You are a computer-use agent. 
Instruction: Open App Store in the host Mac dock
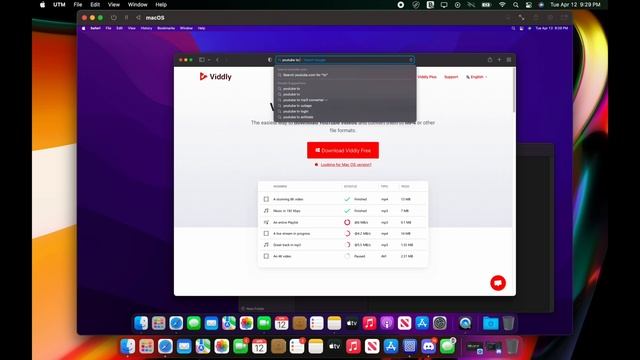coord(391,347)
